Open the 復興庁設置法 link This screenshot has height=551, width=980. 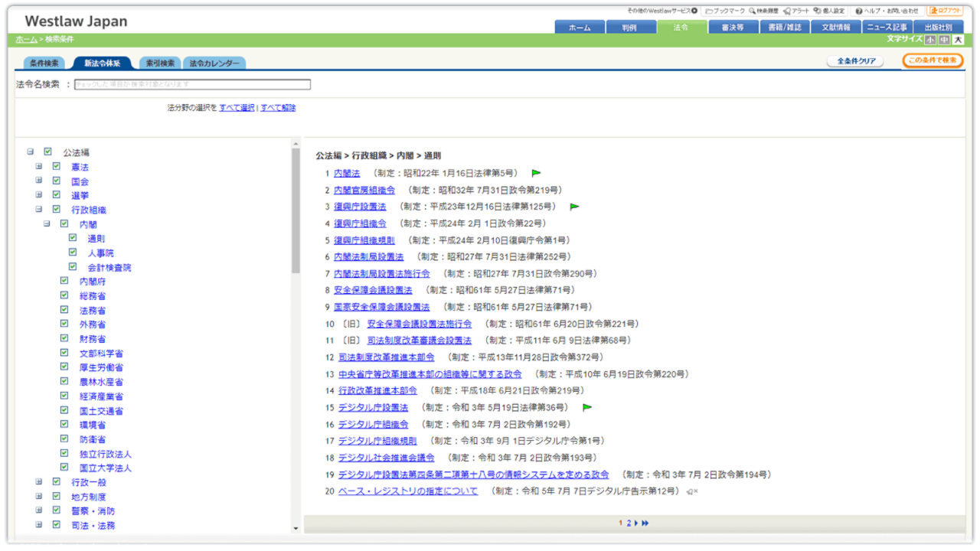360,207
